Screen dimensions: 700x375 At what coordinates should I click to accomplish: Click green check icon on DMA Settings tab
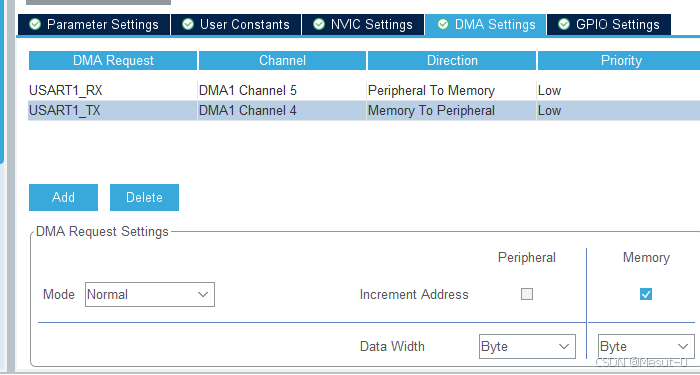443,24
